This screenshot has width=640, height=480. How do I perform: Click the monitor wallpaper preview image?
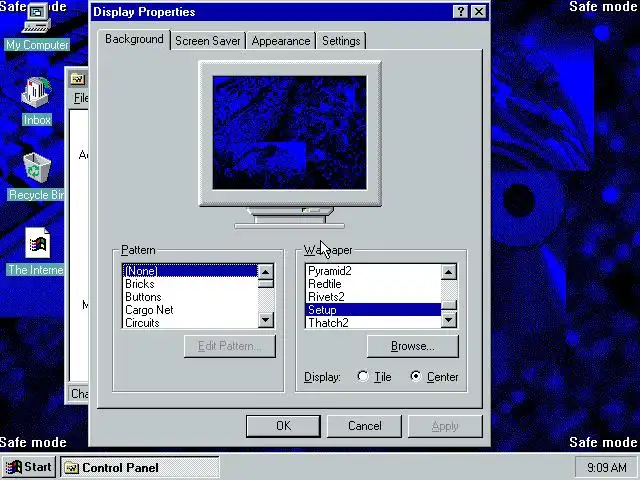(x=289, y=133)
